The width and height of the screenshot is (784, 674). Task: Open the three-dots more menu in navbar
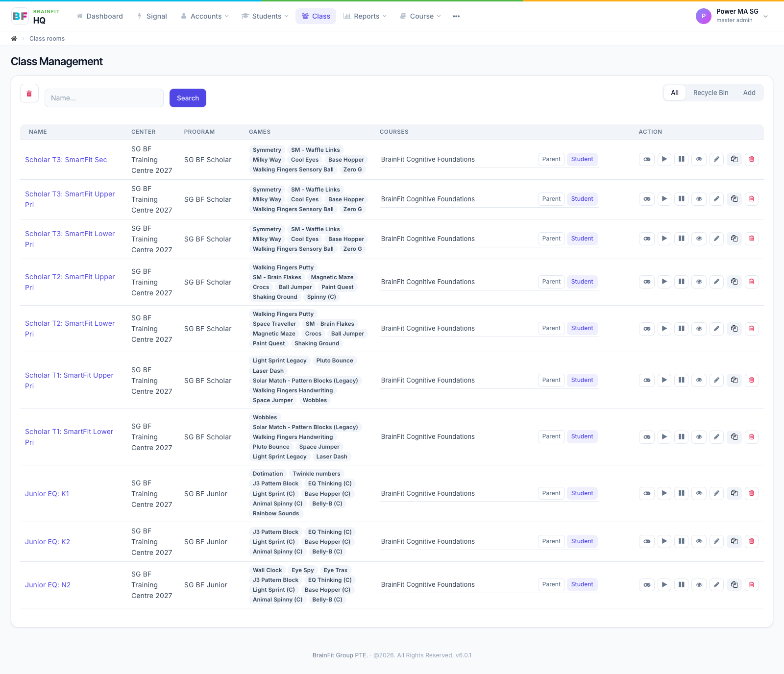point(456,16)
